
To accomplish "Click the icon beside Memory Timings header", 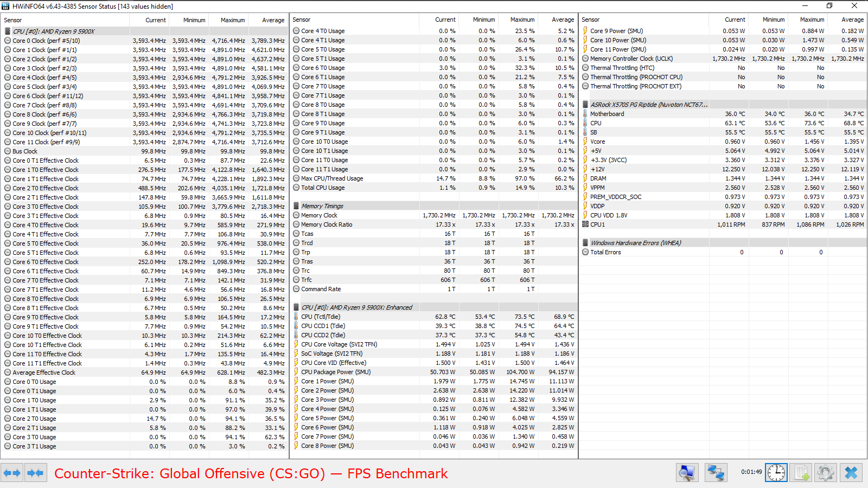I will pyautogui.click(x=296, y=206).
